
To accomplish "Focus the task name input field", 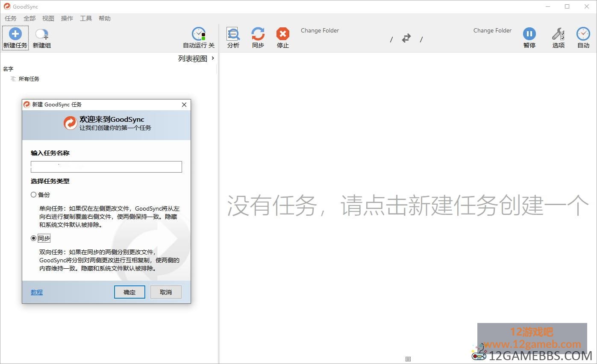I will coord(106,167).
